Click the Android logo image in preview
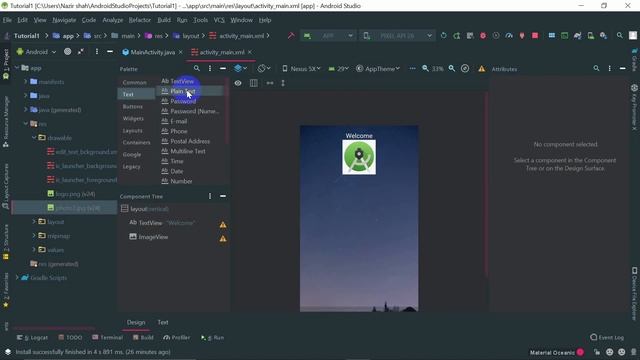The image size is (640, 360). pyautogui.click(x=359, y=157)
